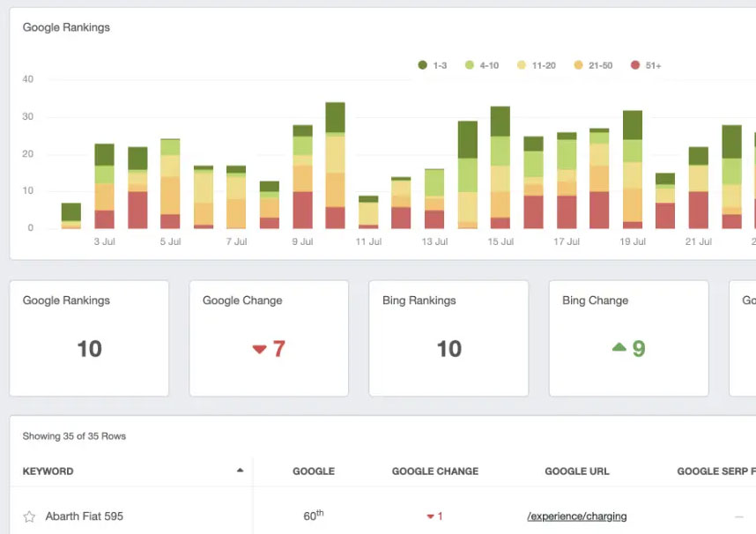Click the green up arrow in Bing Change card
Screen dimensions: 756x534
coord(619,348)
